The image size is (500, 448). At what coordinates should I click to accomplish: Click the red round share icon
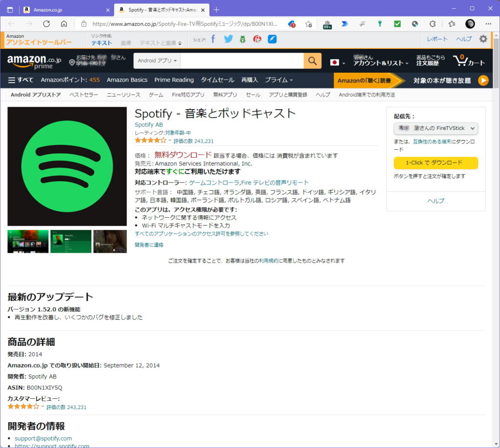click(257, 39)
